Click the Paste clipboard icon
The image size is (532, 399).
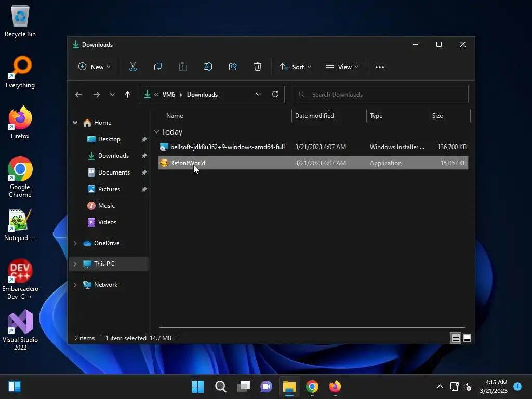coord(183,67)
